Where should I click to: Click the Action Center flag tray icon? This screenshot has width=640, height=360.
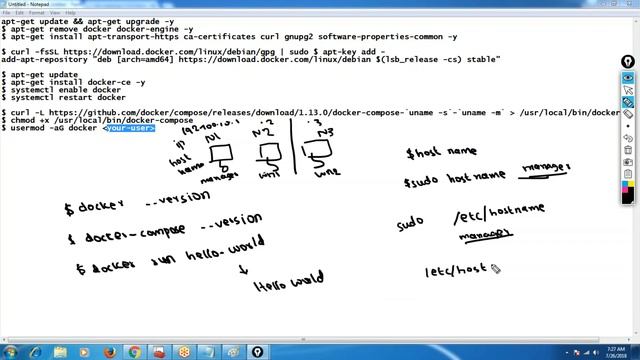[x=577, y=353]
